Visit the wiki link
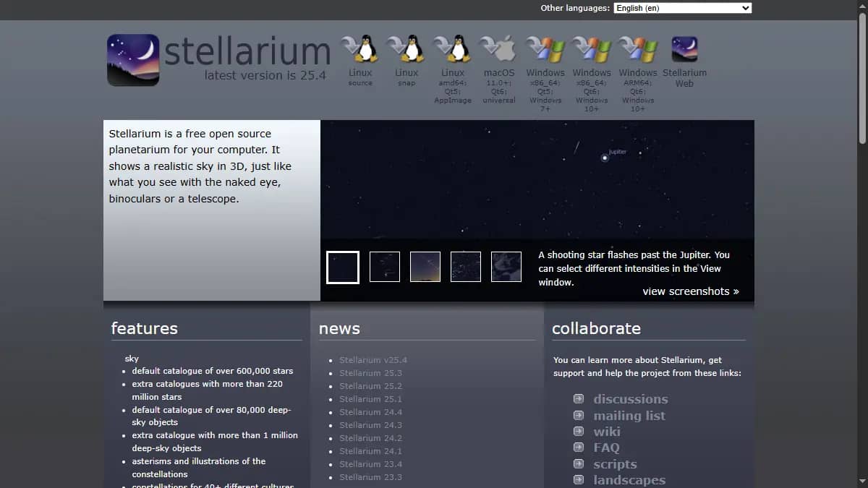 (607, 432)
